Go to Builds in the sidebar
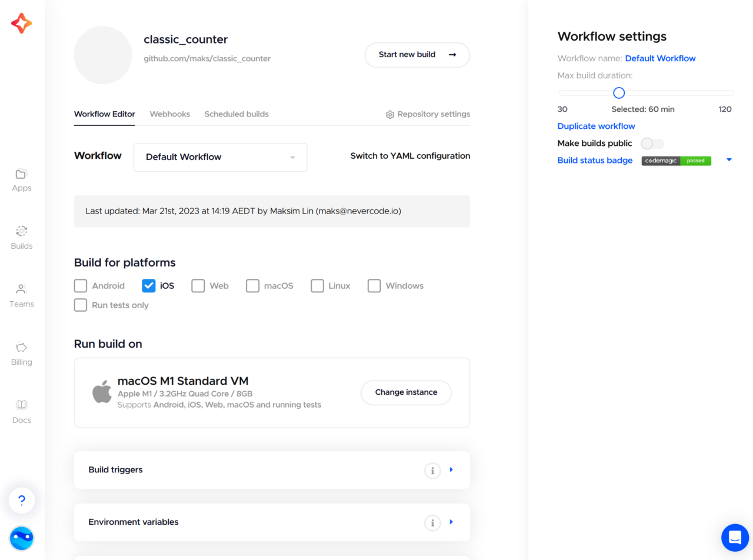 [x=21, y=231]
